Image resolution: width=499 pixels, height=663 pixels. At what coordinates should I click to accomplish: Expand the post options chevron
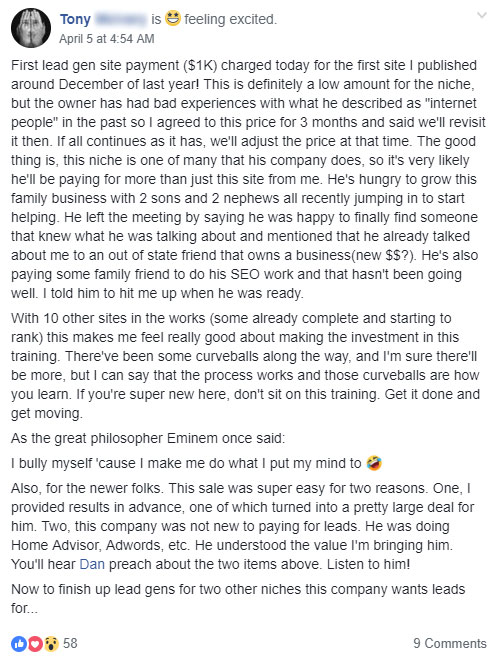(482, 16)
